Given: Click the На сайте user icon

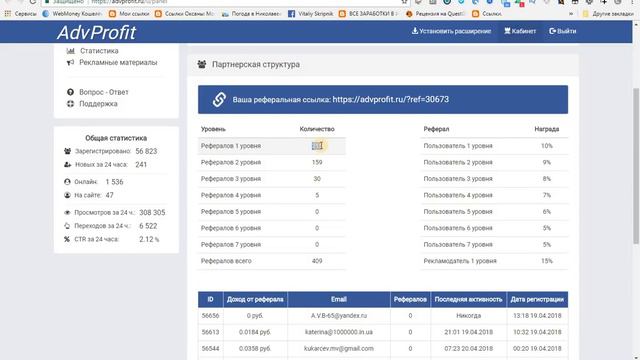Looking at the screenshot, I should coord(67,196).
